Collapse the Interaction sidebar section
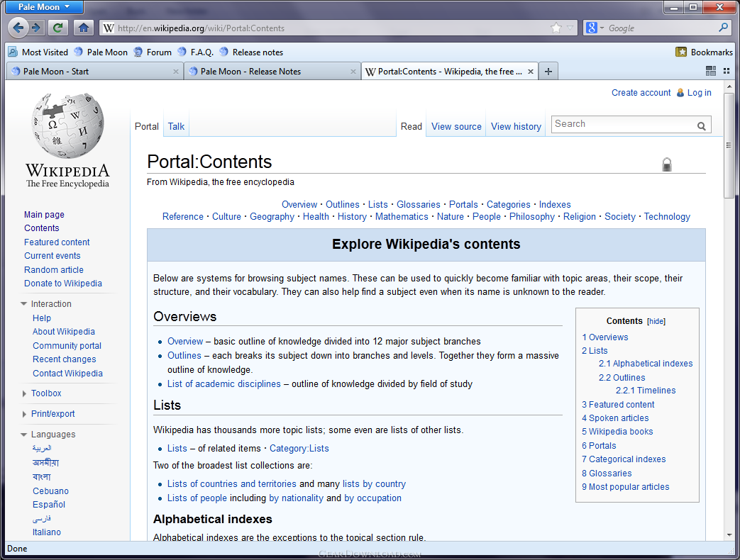The height and width of the screenshot is (560, 740). pos(23,304)
